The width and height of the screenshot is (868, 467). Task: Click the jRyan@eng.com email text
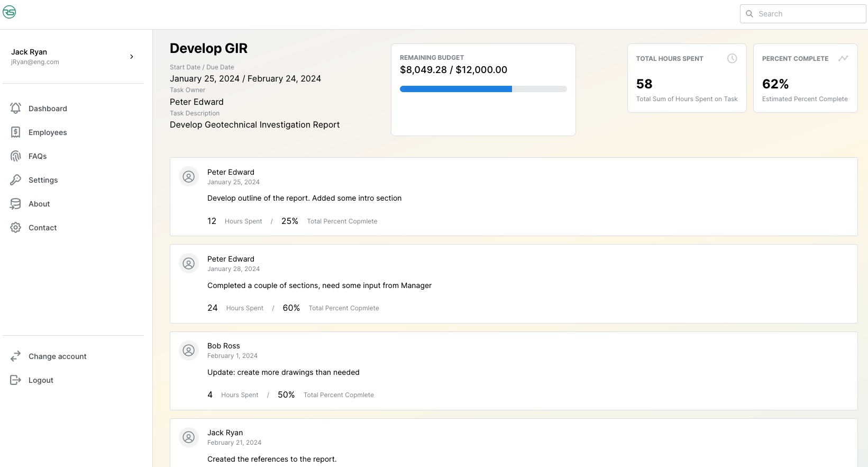click(x=35, y=62)
